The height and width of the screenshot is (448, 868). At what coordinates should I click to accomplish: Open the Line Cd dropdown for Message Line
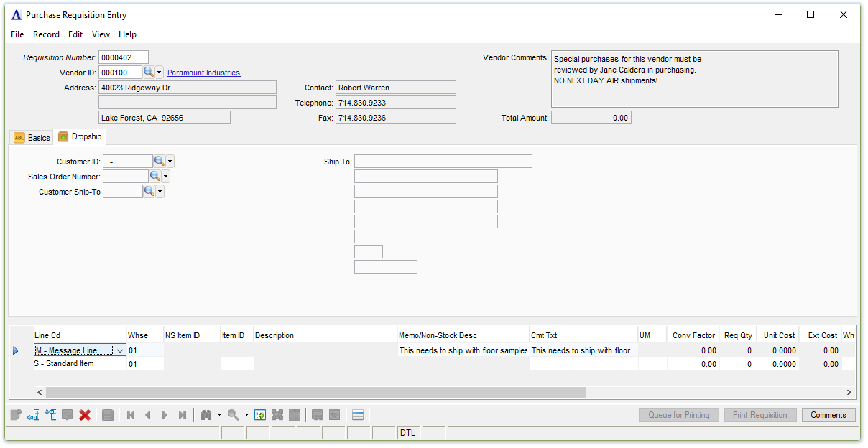click(x=119, y=350)
